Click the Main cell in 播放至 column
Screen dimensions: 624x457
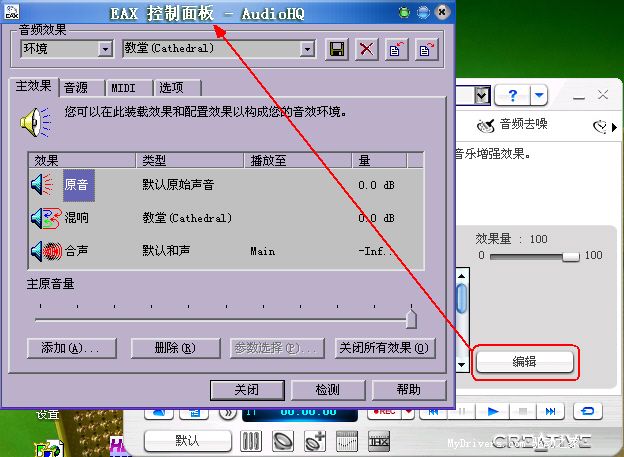point(263,252)
